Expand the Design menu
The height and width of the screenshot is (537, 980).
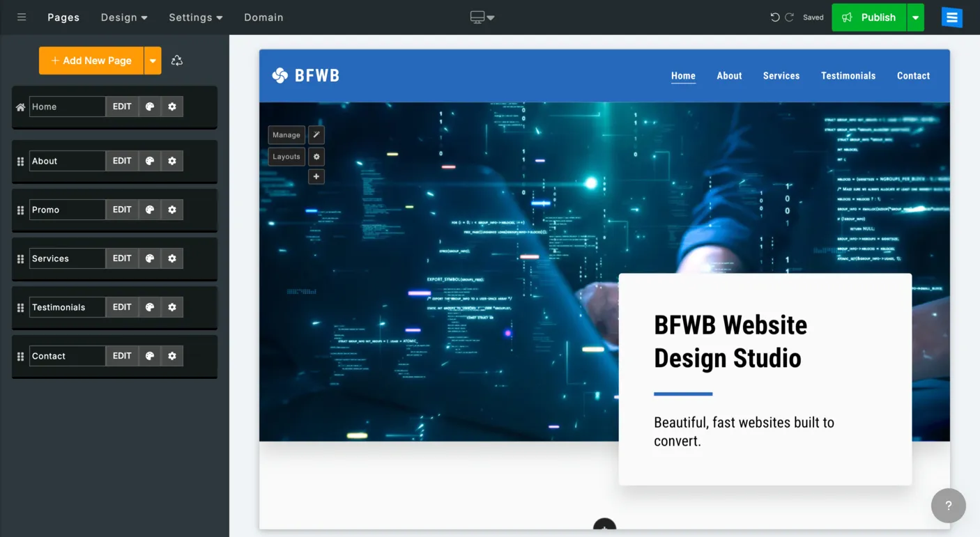[x=123, y=17]
